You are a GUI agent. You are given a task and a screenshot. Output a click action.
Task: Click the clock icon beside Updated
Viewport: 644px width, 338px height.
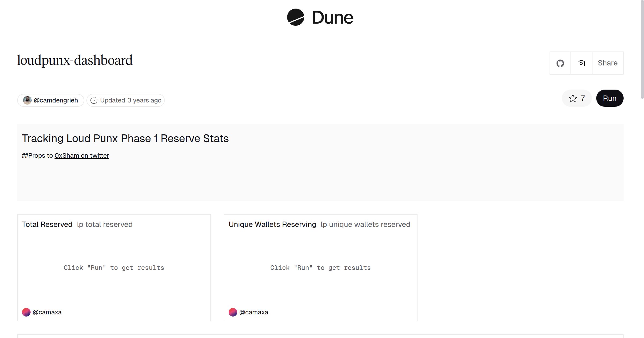click(x=94, y=100)
